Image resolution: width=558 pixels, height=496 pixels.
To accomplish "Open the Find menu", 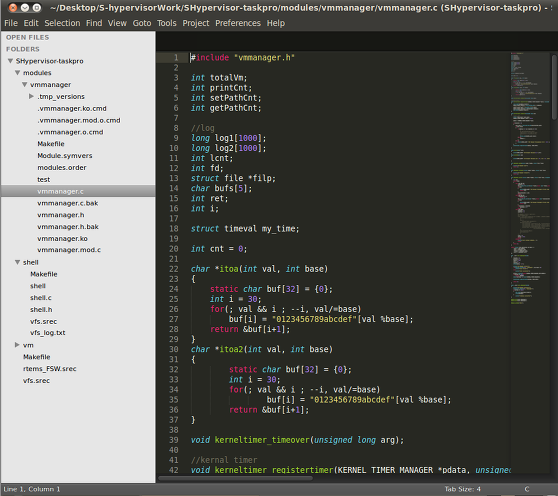I will [x=94, y=23].
